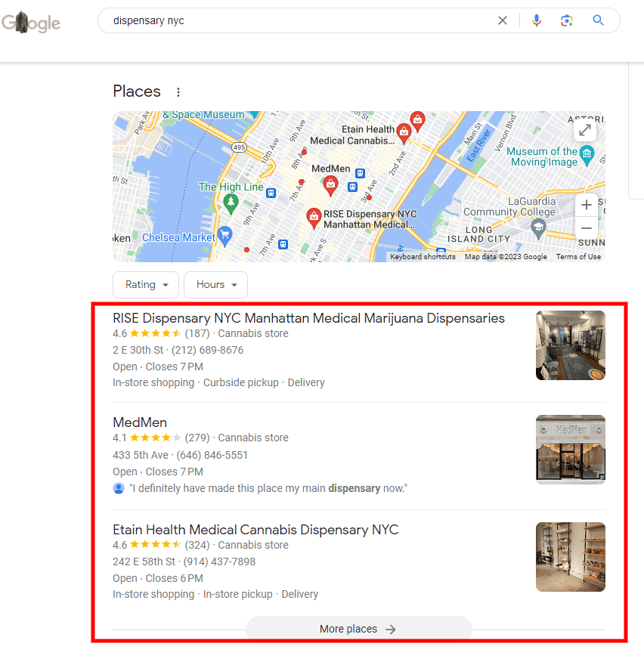Click the RISE Dispensary NYC map pin
The image size is (644, 659).
(x=314, y=218)
